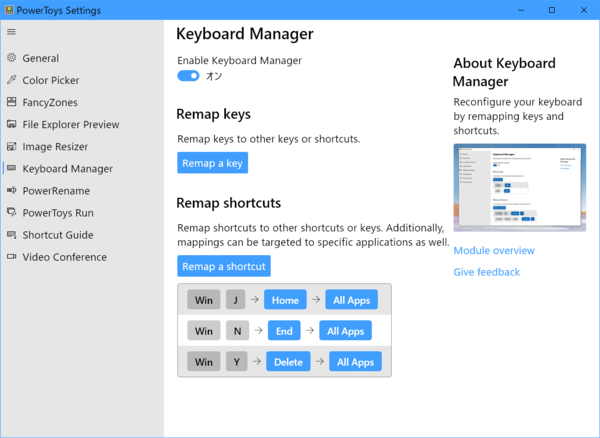The image size is (600, 438).
Task: Click the Win key in the J row
Action: [204, 300]
